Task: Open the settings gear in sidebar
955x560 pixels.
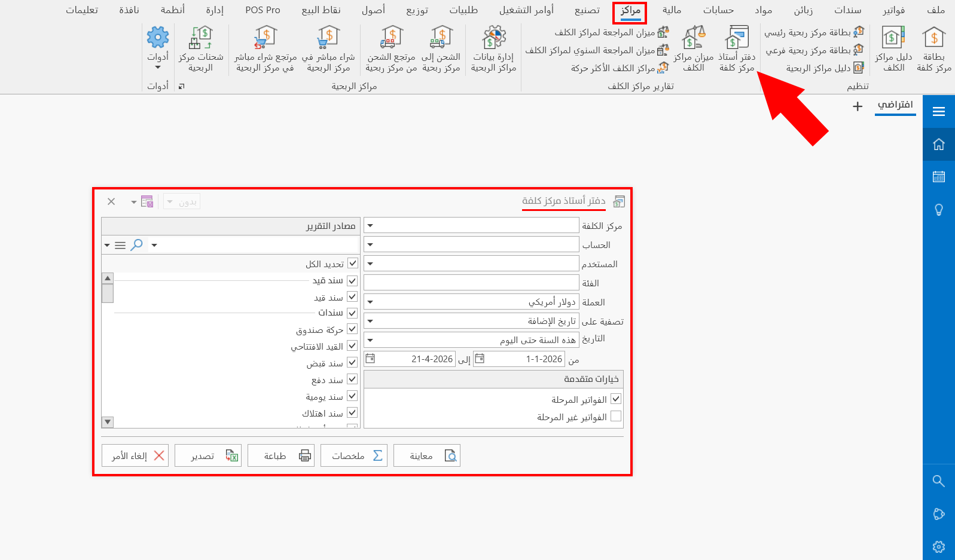Action: [x=939, y=546]
